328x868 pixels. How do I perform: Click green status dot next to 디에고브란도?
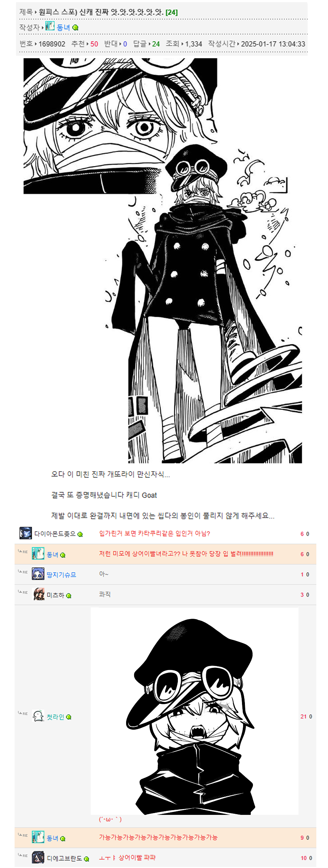(x=86, y=859)
